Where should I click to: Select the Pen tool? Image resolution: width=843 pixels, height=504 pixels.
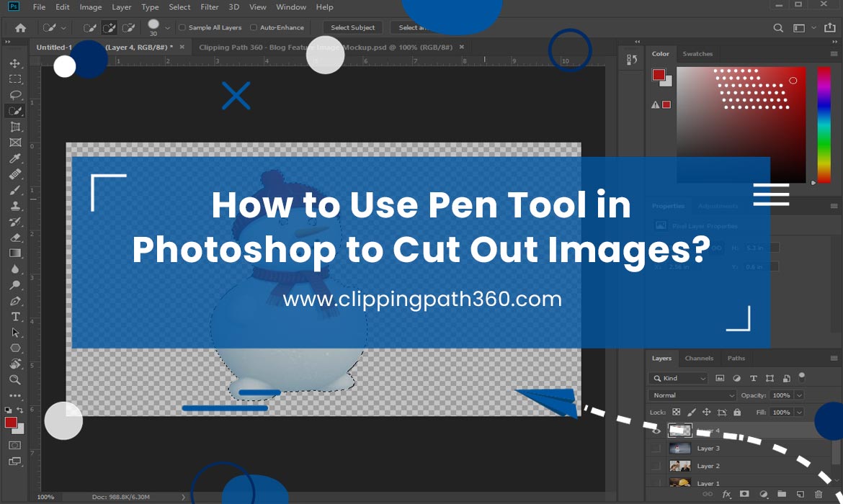click(x=15, y=301)
